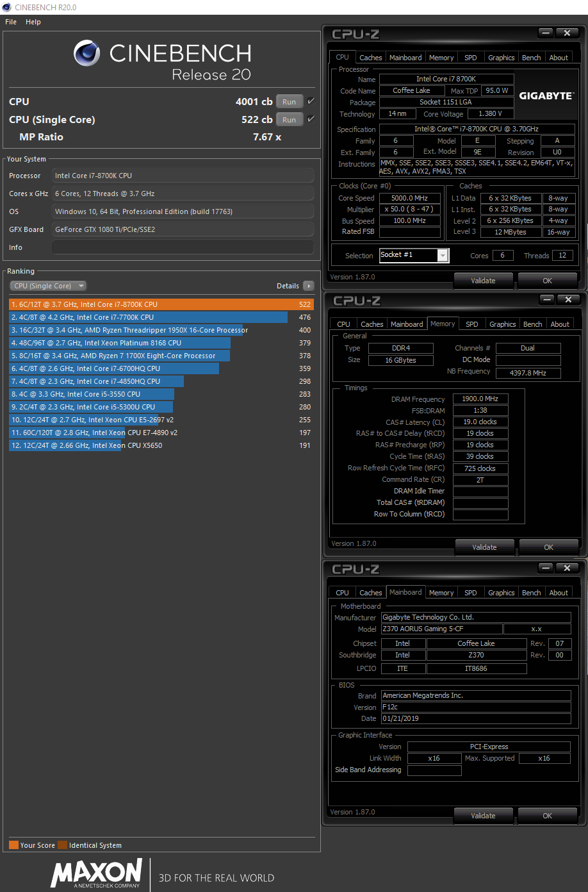The image size is (588, 892).
Task: Open Bench tab in bottom CPU-Z window
Action: pos(532,593)
